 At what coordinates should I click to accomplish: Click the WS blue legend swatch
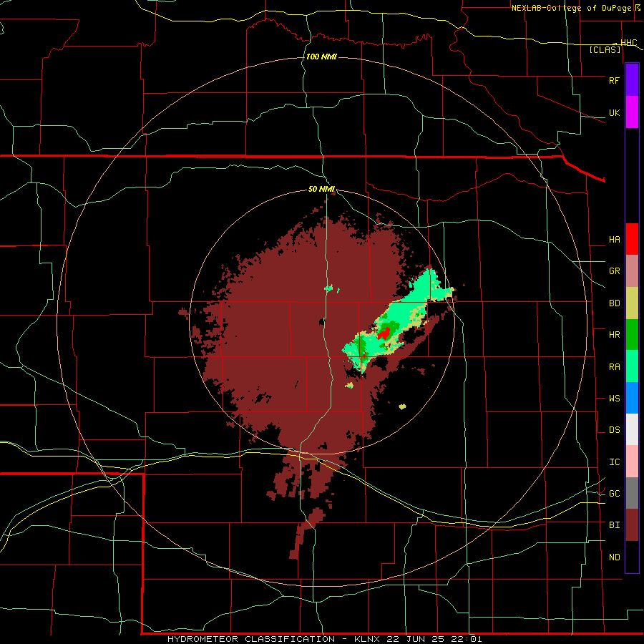pos(632,398)
